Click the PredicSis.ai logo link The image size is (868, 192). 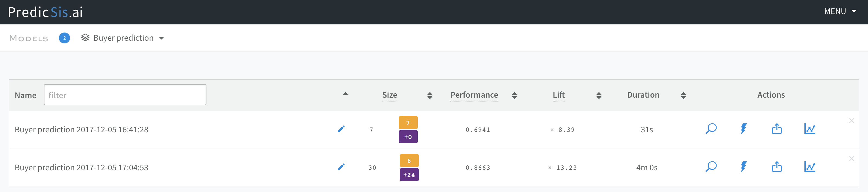(45, 12)
